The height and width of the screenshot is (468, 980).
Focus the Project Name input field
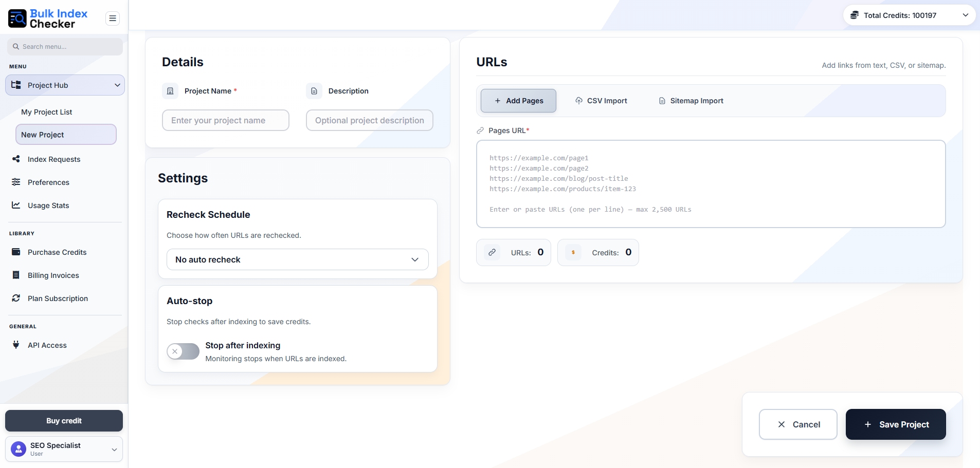tap(226, 120)
